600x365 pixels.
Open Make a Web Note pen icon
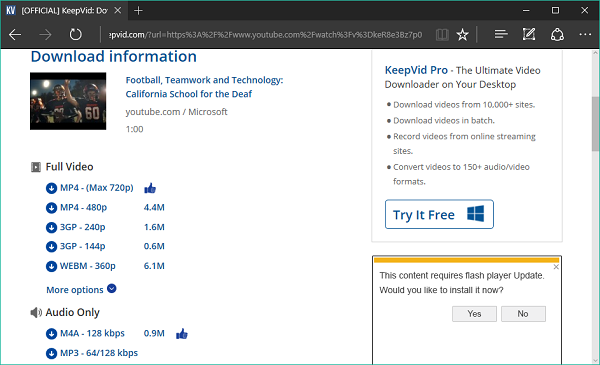point(529,34)
